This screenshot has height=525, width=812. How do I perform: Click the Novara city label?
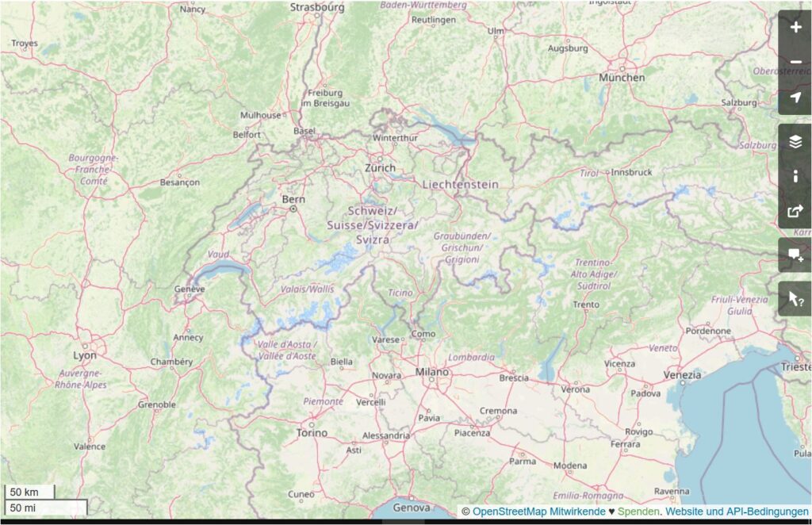[x=386, y=376]
